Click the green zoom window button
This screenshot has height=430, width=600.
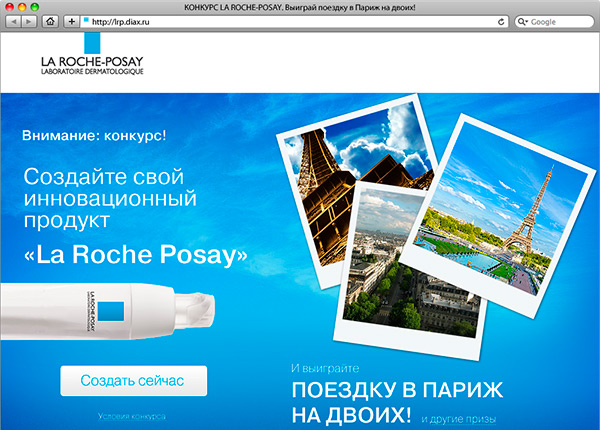point(34,7)
